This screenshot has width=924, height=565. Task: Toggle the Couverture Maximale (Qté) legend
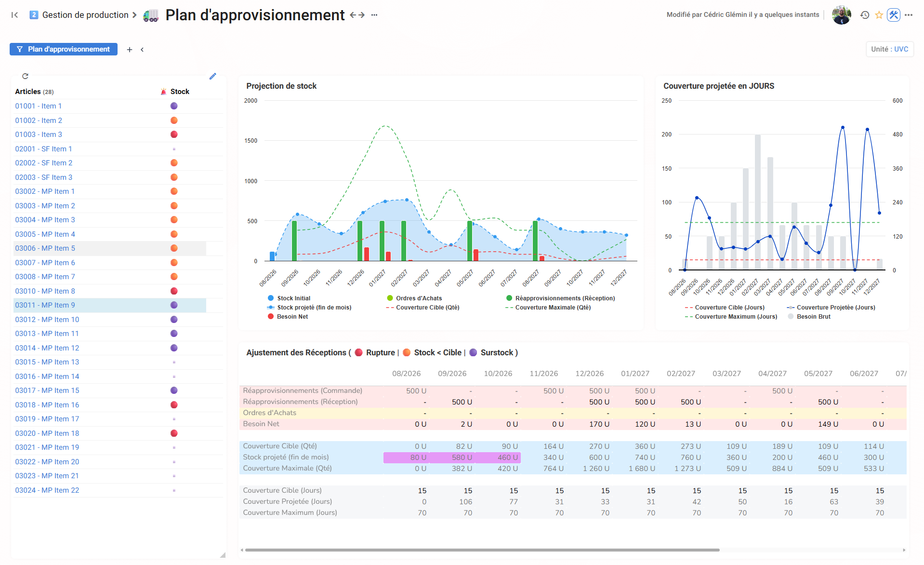click(548, 308)
